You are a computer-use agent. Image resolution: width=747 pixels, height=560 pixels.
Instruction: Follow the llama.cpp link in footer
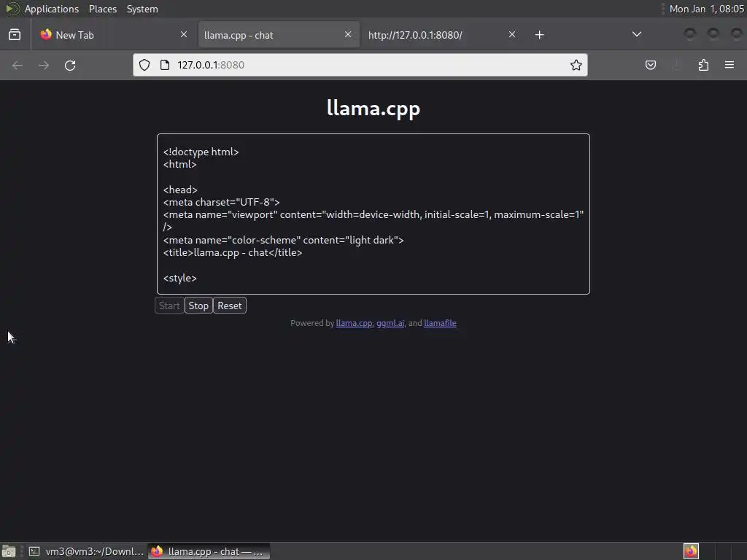point(354,323)
